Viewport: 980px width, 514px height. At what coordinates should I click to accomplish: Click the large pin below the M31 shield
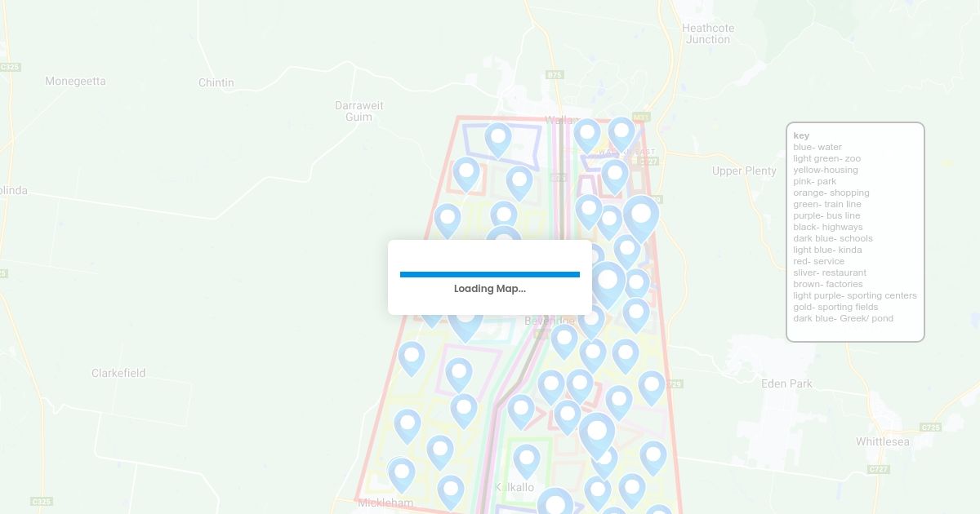point(641,219)
